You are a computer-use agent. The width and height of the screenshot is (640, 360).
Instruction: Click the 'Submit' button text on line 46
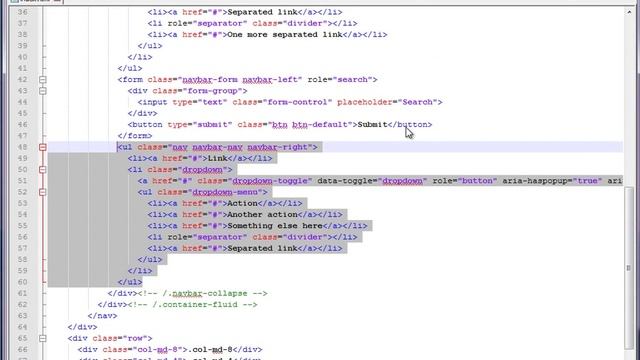(372, 124)
